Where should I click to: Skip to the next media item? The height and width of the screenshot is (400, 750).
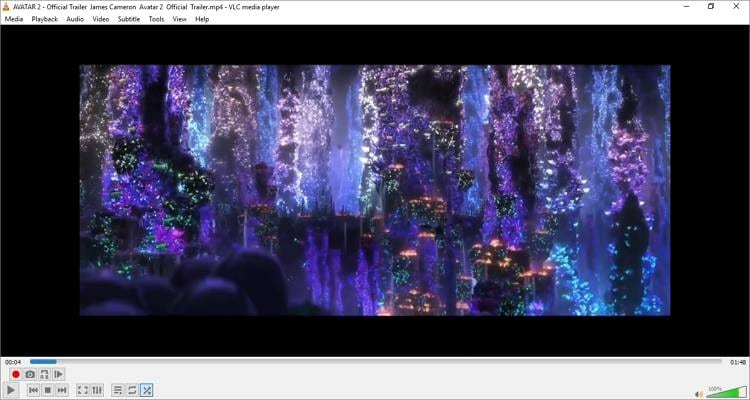click(x=62, y=390)
